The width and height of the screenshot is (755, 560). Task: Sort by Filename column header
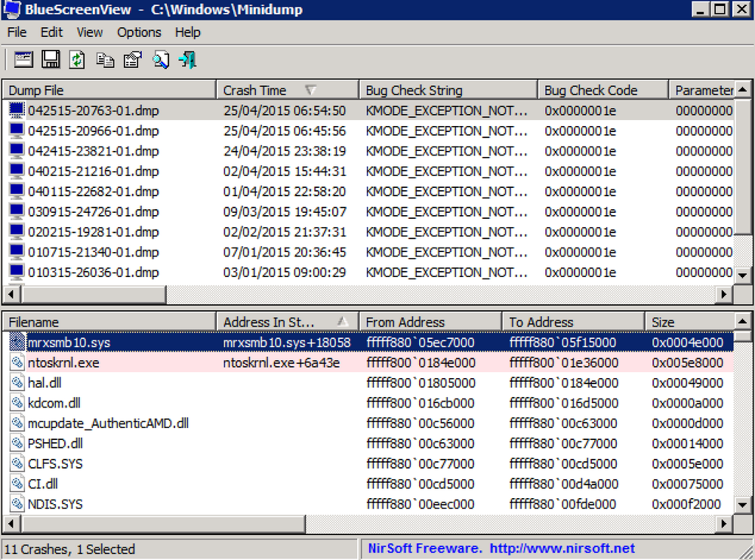pyautogui.click(x=109, y=322)
